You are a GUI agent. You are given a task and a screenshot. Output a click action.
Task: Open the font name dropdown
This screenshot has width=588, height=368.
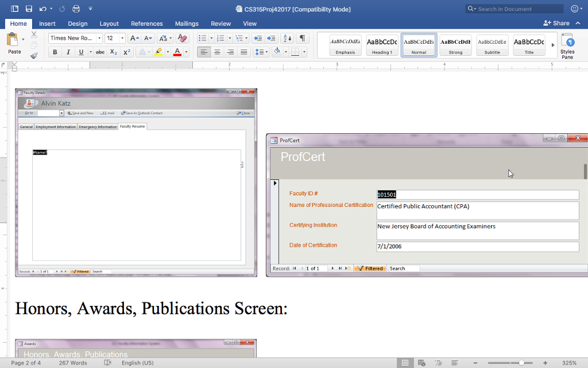[x=99, y=38]
